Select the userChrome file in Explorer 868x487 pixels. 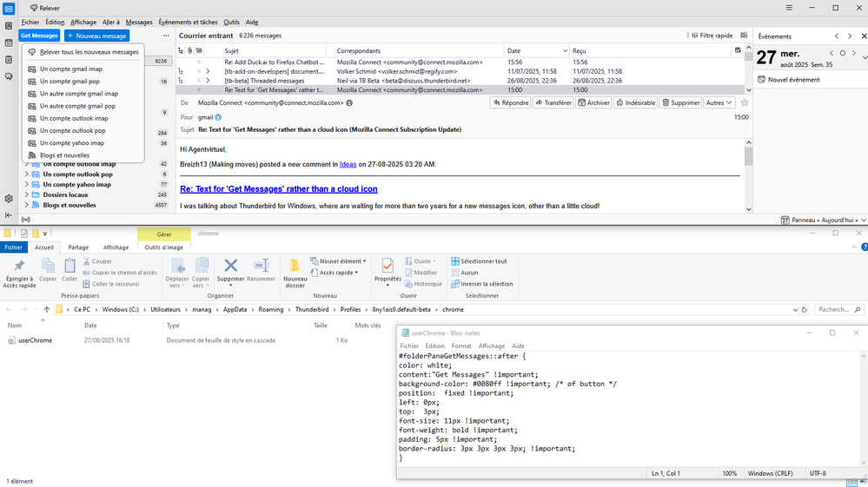pos(35,340)
